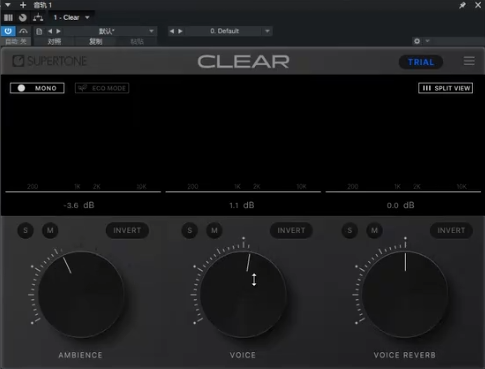This screenshot has width=485, height=369.
Task: Click the 自动:关 automation button
Action: (x=16, y=41)
